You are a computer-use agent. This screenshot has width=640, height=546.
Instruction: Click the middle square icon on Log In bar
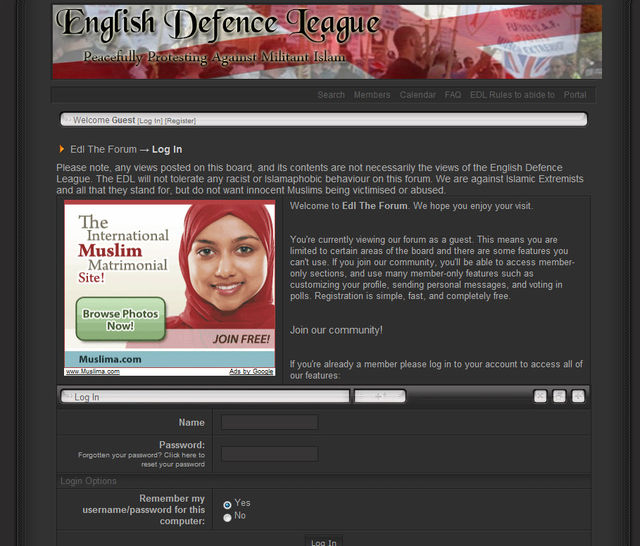click(x=559, y=396)
